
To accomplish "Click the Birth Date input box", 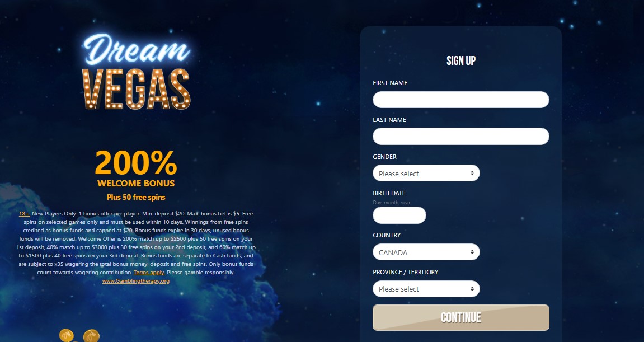I will [x=399, y=215].
